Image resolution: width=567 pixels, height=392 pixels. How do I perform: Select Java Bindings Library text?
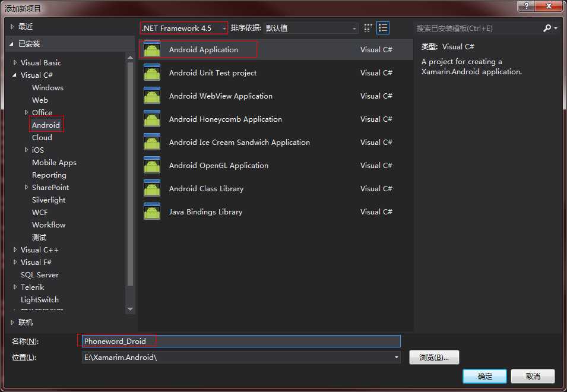pos(205,211)
